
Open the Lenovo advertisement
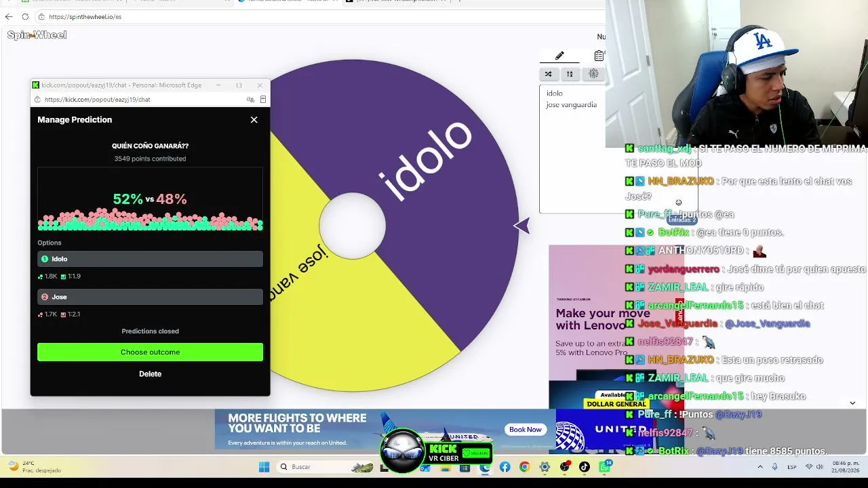[616, 327]
